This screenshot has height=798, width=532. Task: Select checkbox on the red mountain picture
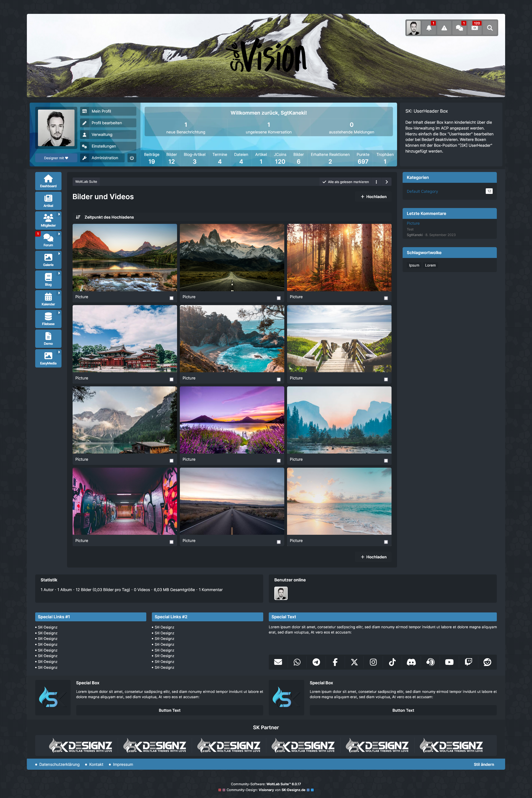point(171,298)
